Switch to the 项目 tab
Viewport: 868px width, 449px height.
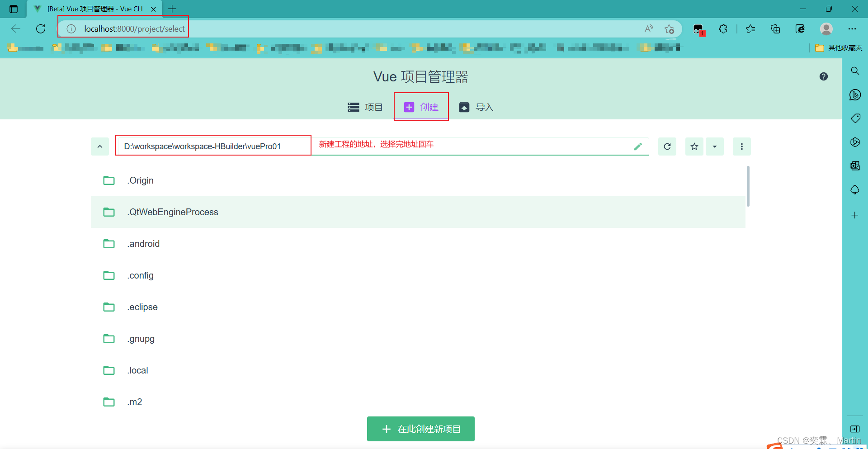pyautogui.click(x=365, y=107)
